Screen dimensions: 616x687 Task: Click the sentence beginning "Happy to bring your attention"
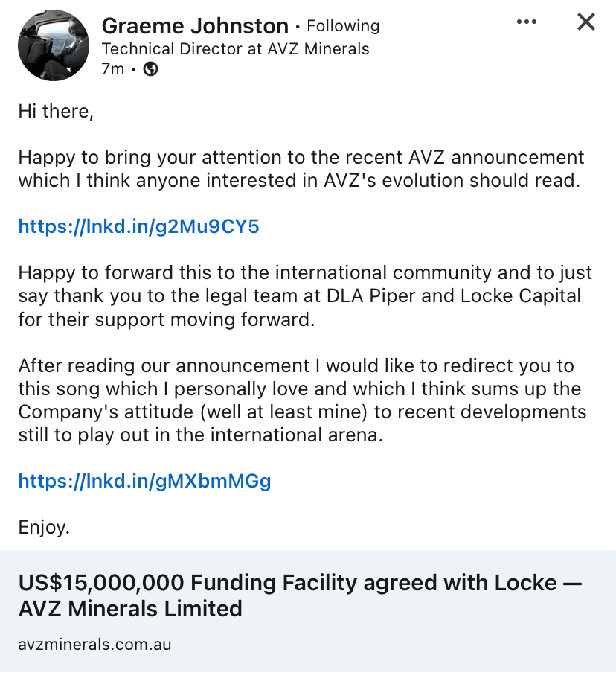click(x=301, y=158)
